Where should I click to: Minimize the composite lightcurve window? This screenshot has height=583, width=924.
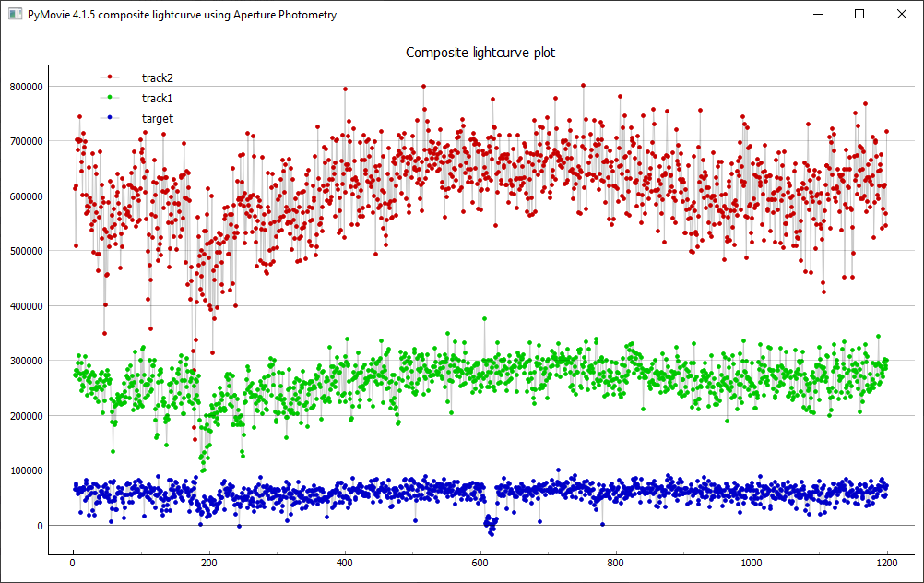(817, 15)
